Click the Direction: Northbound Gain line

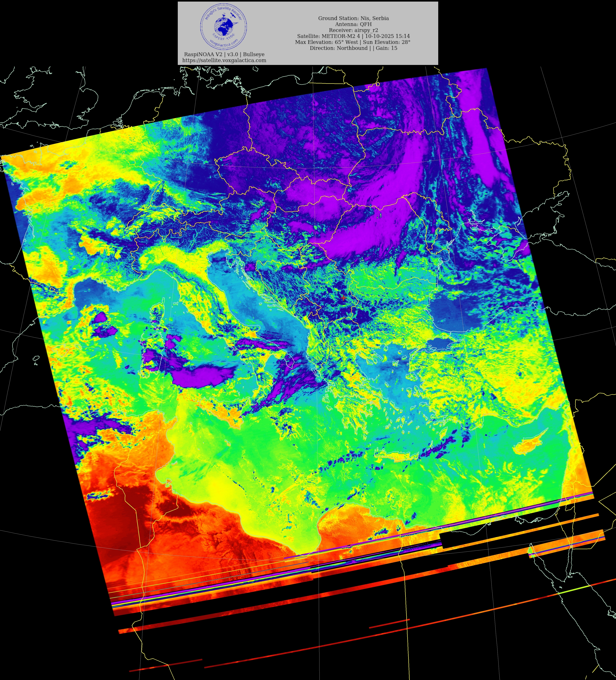[x=353, y=48]
